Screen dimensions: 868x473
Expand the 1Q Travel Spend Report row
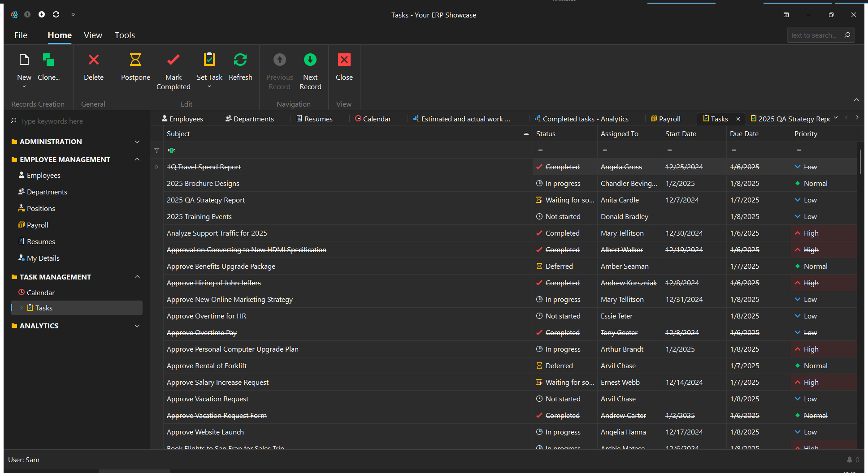(x=156, y=167)
